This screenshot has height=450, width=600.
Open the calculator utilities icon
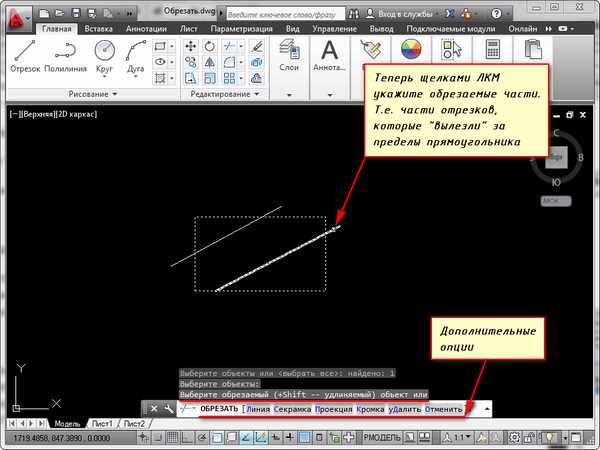coord(492,49)
